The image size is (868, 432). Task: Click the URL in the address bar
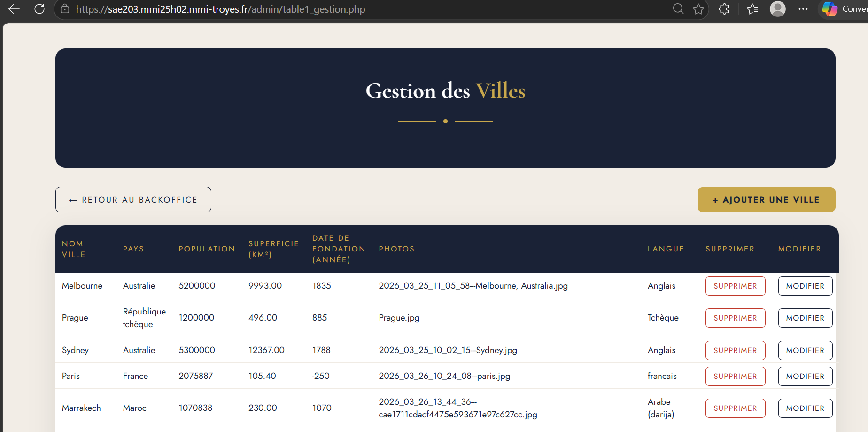pyautogui.click(x=221, y=9)
